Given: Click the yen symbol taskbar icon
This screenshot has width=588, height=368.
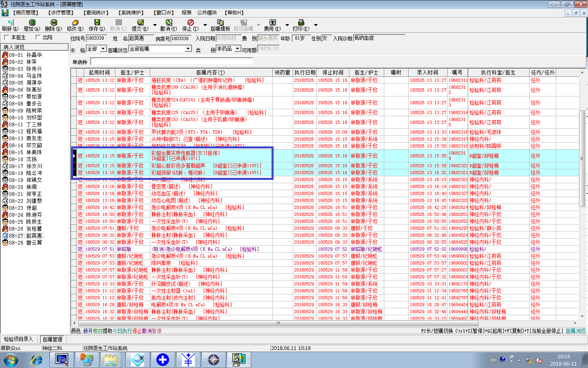Looking at the screenshot, I should (188, 360).
